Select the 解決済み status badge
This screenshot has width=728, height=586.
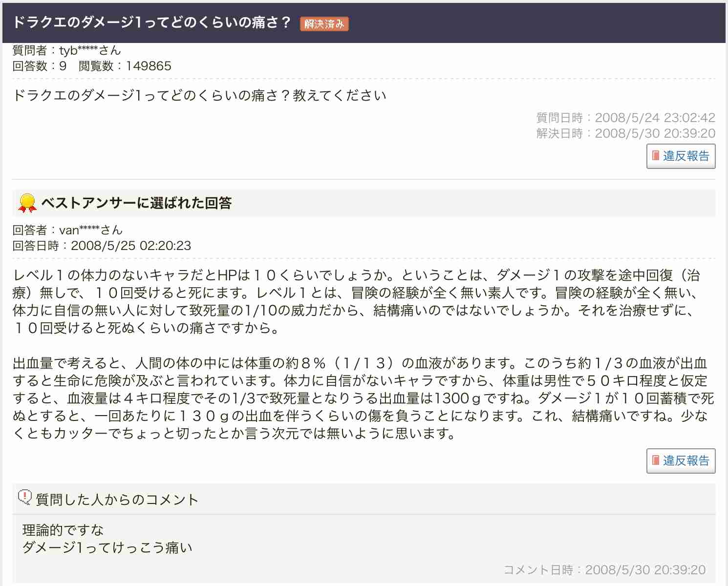[324, 23]
